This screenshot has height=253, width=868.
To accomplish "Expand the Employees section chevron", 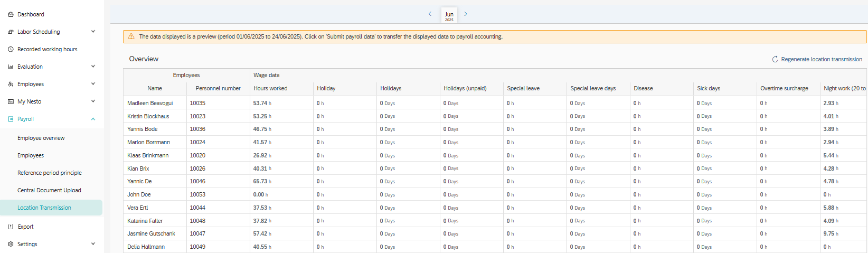I will [x=93, y=84].
